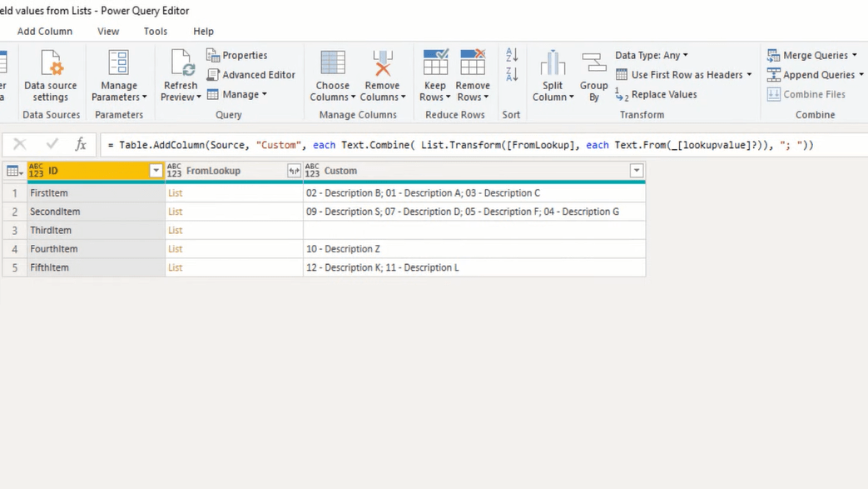Expand the FromLookup column lists
Viewport: 868px width, 489px height.
tap(294, 171)
